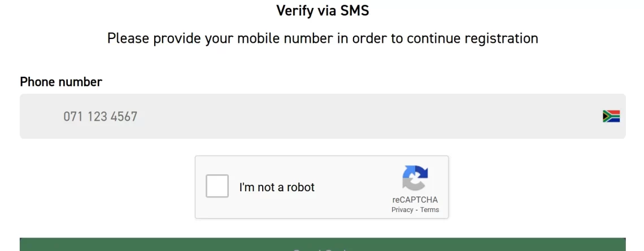This screenshot has height=251, width=644.
Task: Click the South African flag icon
Action: coord(611,117)
